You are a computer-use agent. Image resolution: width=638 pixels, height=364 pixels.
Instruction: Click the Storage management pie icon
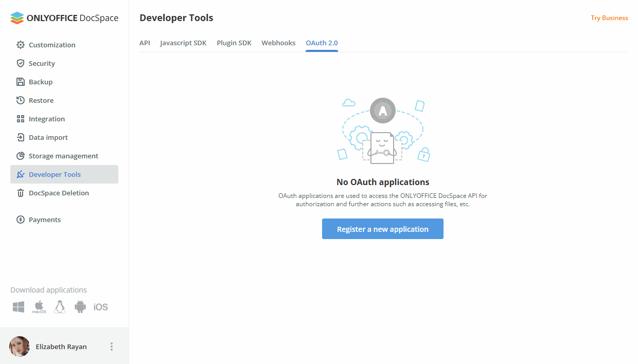pyautogui.click(x=21, y=156)
